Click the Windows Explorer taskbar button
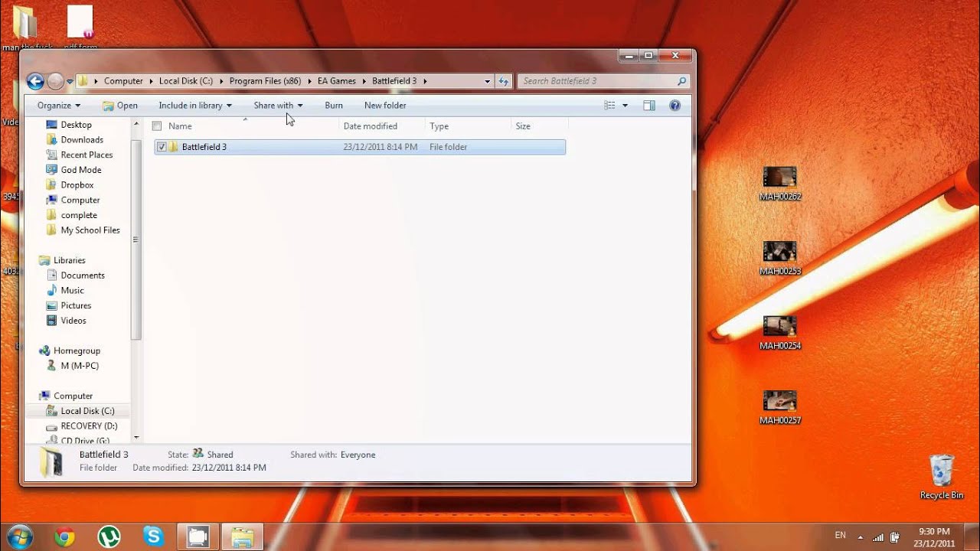The width and height of the screenshot is (980, 551). 243,537
